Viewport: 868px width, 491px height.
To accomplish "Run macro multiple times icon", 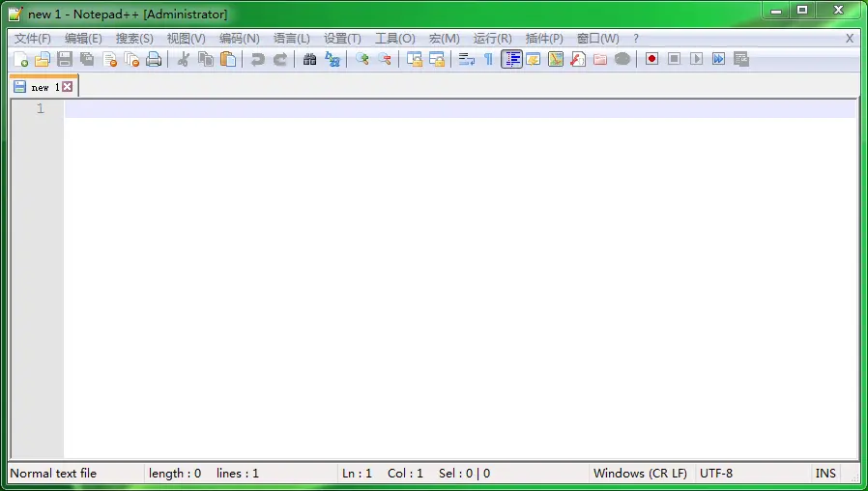I will coord(718,59).
